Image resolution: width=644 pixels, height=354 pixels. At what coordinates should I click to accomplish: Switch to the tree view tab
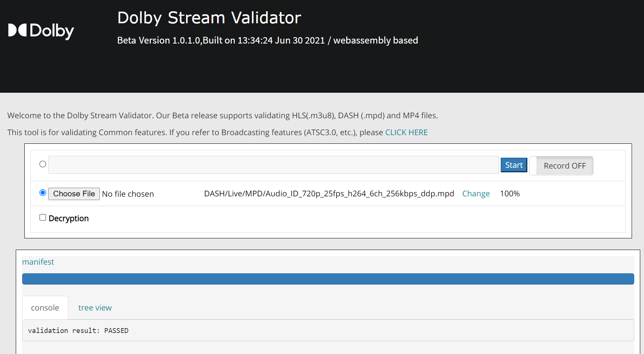tap(95, 307)
